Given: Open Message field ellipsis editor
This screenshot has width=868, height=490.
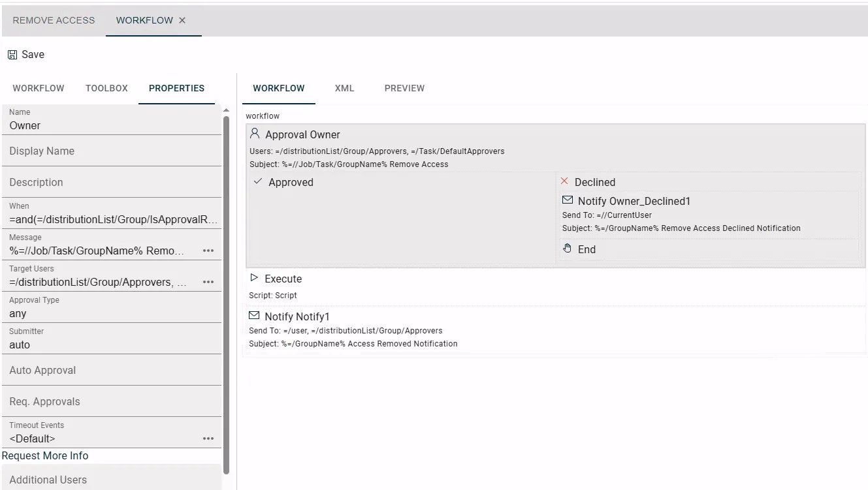Looking at the screenshot, I should pyautogui.click(x=208, y=251).
